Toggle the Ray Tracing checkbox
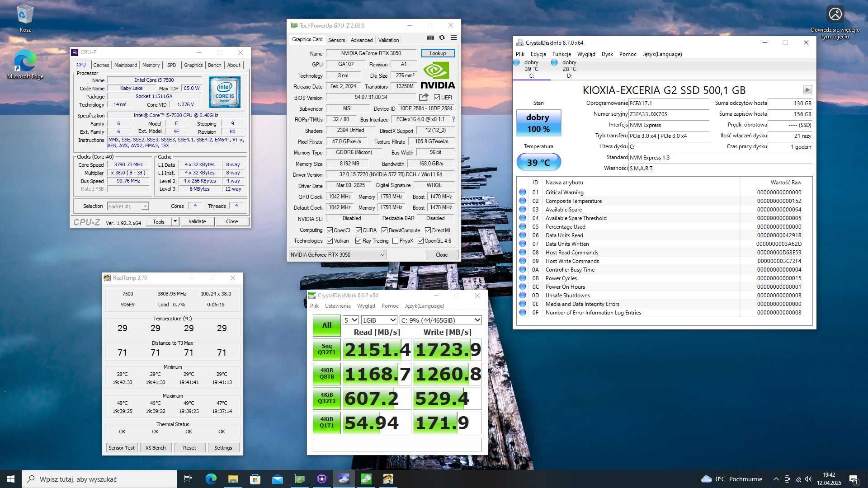The image size is (868, 488). point(358,241)
